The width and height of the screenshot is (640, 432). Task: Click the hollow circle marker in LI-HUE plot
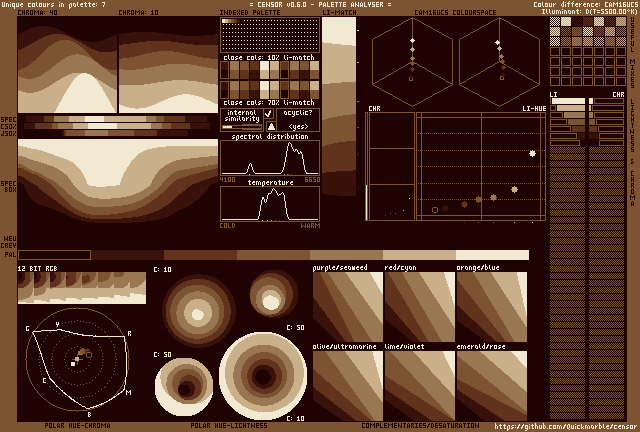[435, 210]
